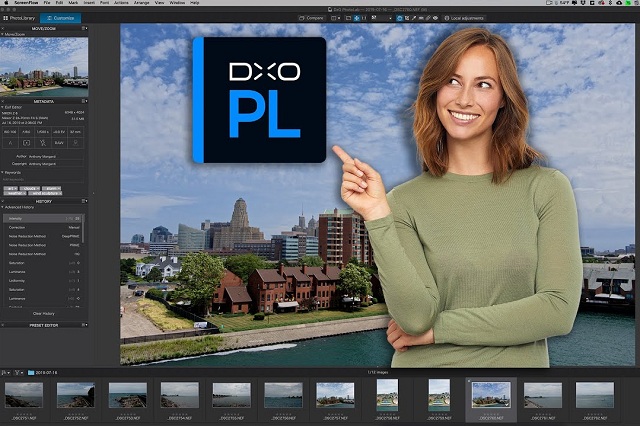
Task: Remove the 'clouds' keyword tag
Action: coord(38,189)
